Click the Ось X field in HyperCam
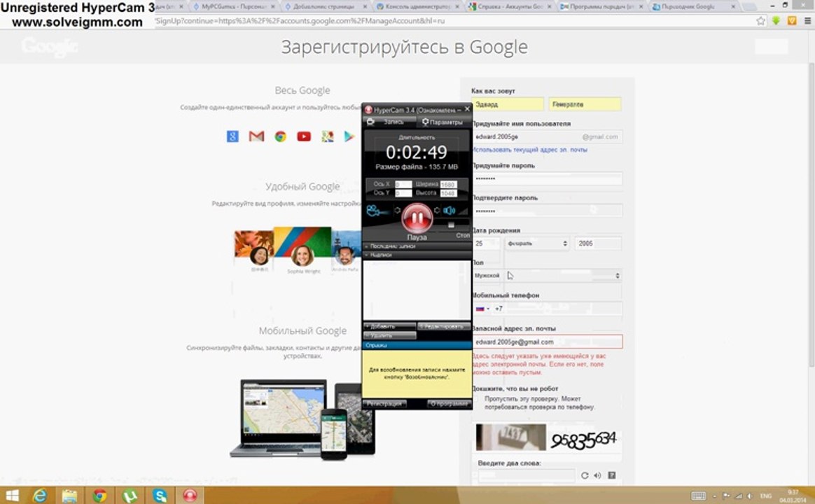815x504 pixels. click(403, 185)
